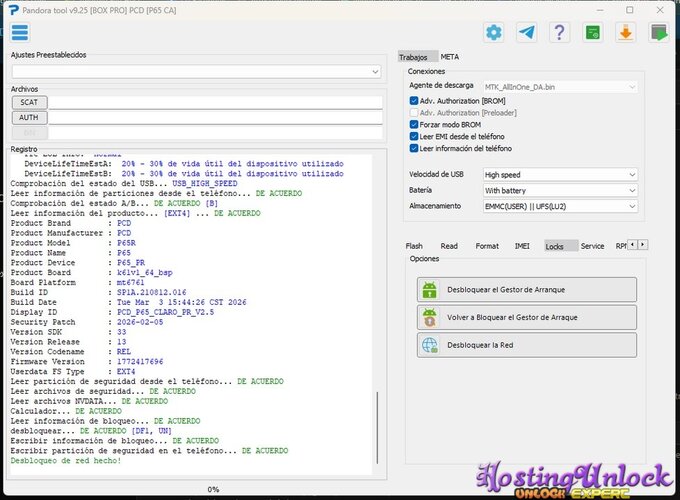Click the 'P65R' product model value
Screen dimensions: 680x500
click(126, 243)
